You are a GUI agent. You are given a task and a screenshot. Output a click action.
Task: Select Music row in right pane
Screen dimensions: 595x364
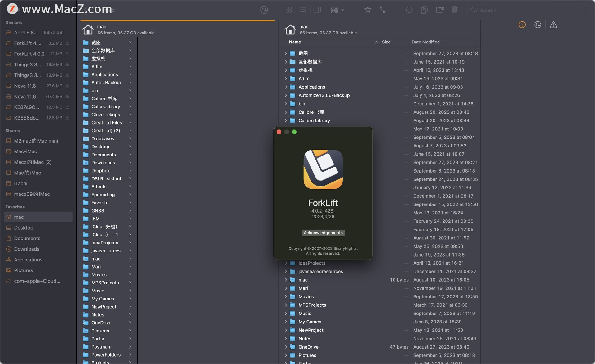380,314
